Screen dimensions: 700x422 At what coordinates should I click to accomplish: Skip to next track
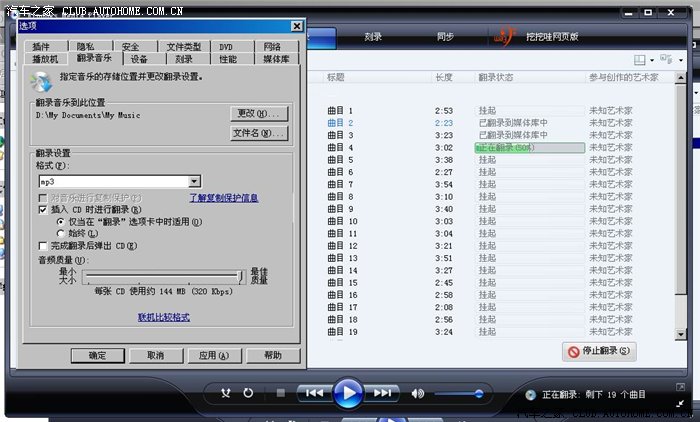[x=383, y=393]
